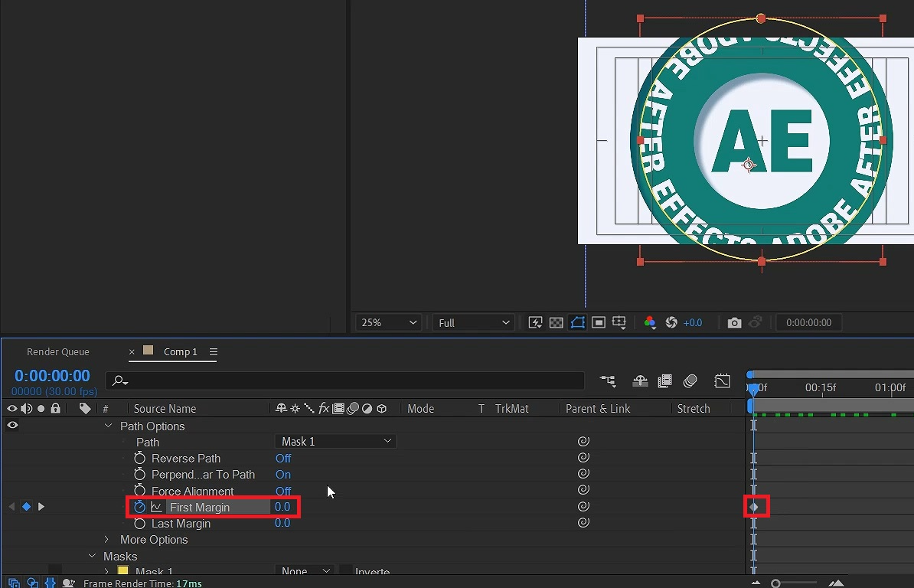Image resolution: width=914 pixels, height=588 pixels.
Task: Click the audio speaker column header icon
Action: [x=26, y=409]
